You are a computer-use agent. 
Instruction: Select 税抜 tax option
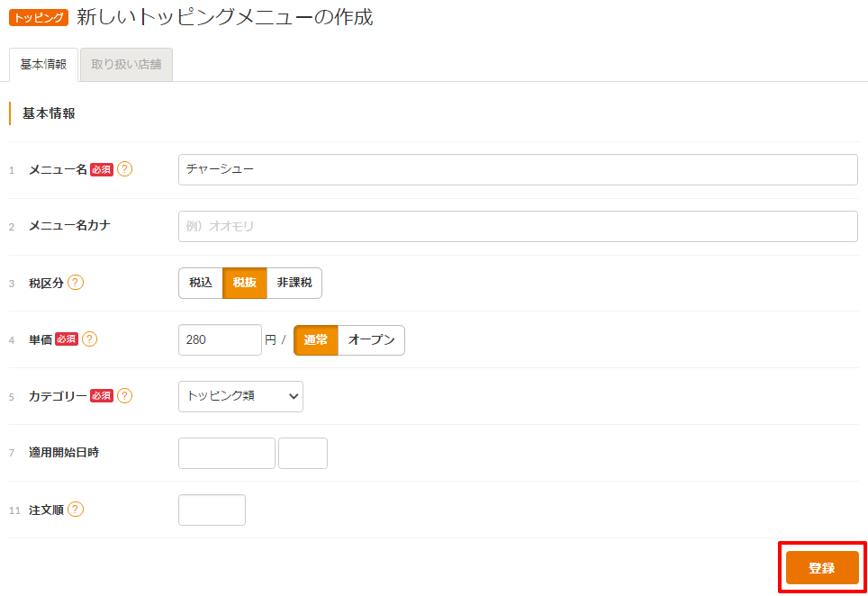tap(245, 283)
